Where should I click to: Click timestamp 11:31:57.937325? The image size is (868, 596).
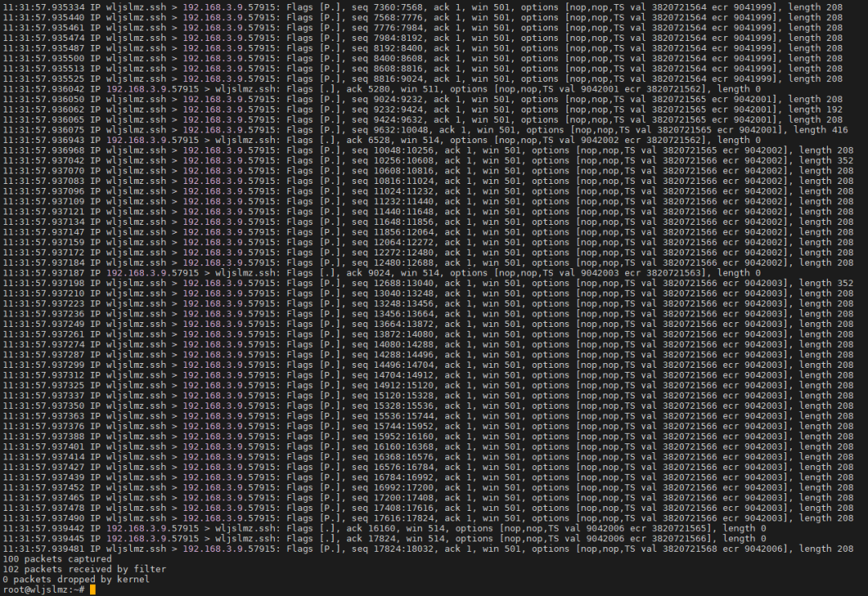click(x=43, y=386)
